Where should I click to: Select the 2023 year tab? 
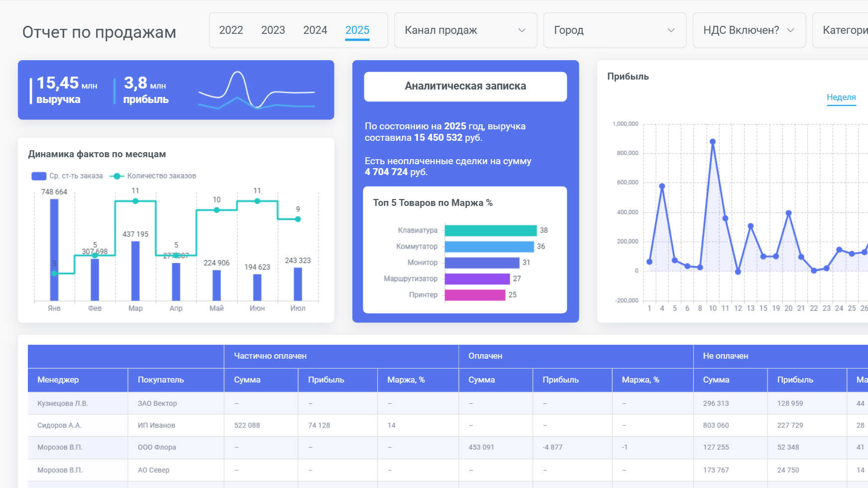coord(273,30)
